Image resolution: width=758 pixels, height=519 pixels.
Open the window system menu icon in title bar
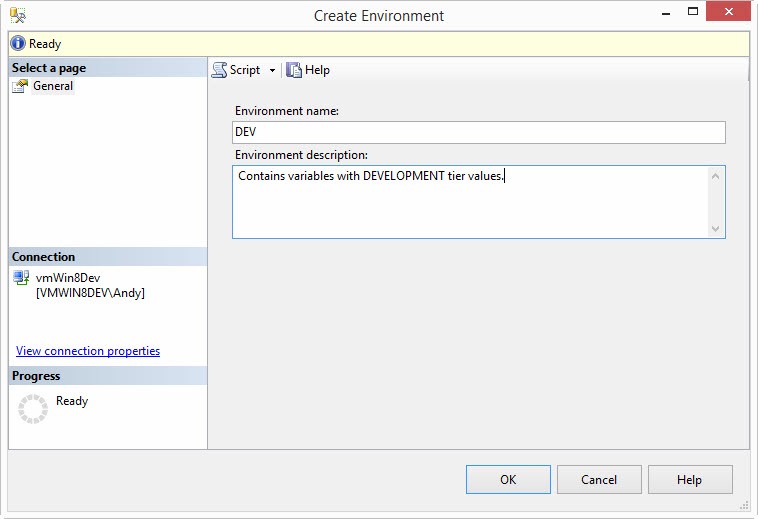click(x=17, y=15)
